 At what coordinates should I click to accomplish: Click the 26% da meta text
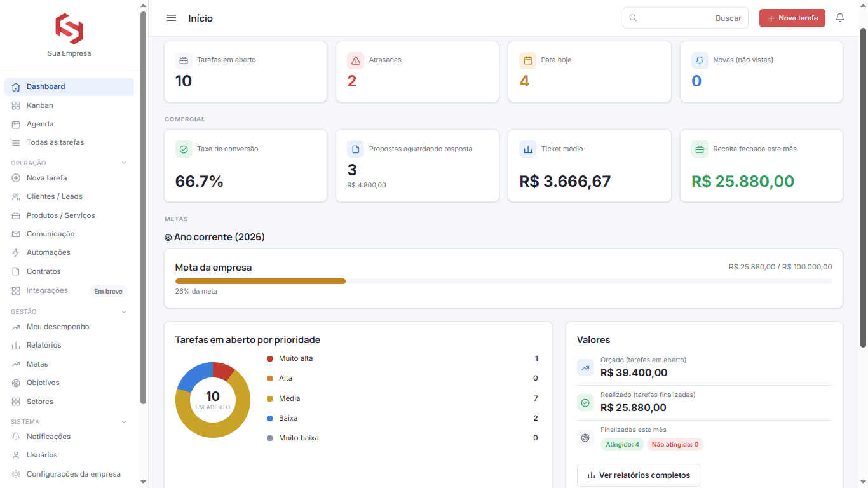[x=196, y=292]
